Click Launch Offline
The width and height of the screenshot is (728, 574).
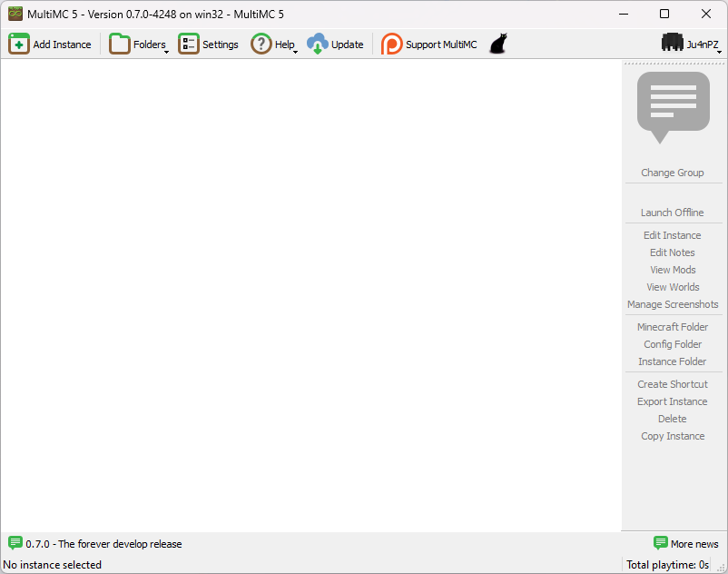[672, 212]
